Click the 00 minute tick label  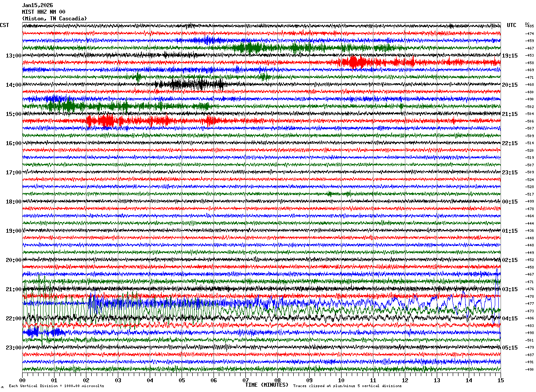pyautogui.click(x=22, y=380)
